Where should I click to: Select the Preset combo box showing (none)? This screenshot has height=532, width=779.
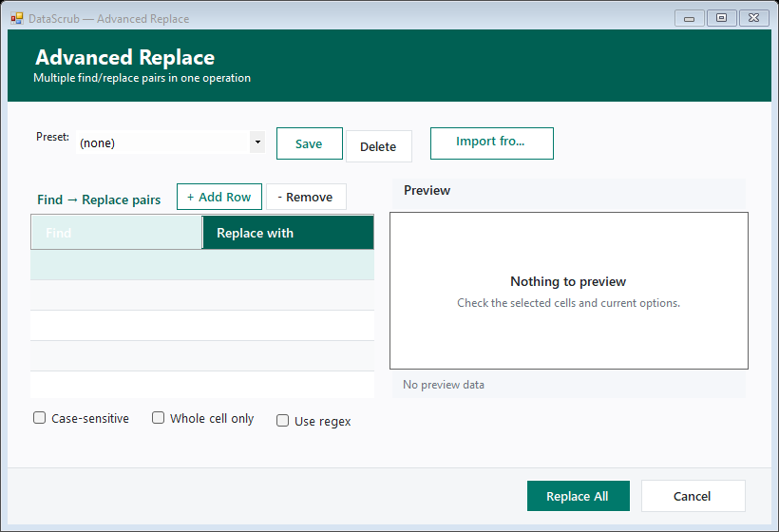(x=170, y=142)
